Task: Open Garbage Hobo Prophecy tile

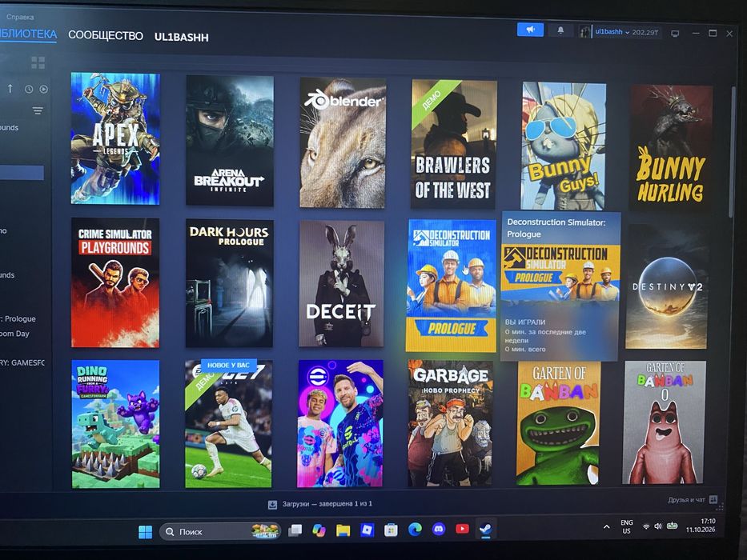Action: 450,423
